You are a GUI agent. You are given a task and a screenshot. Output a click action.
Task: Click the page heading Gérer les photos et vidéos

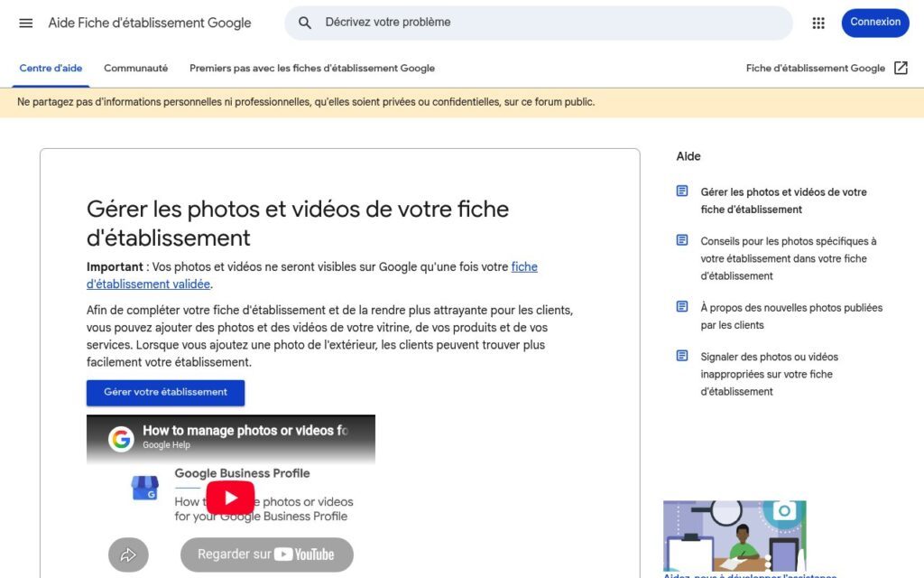click(x=298, y=223)
